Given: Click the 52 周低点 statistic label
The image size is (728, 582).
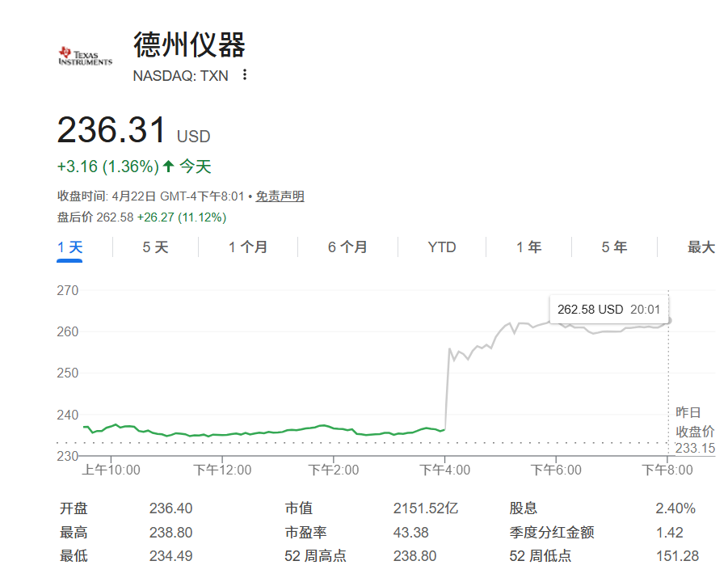Looking at the screenshot, I should [x=541, y=555].
